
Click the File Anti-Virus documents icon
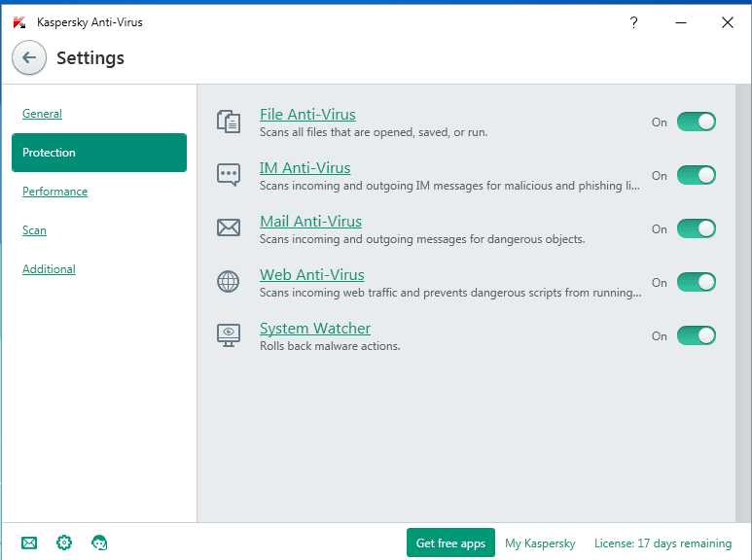[x=229, y=122]
